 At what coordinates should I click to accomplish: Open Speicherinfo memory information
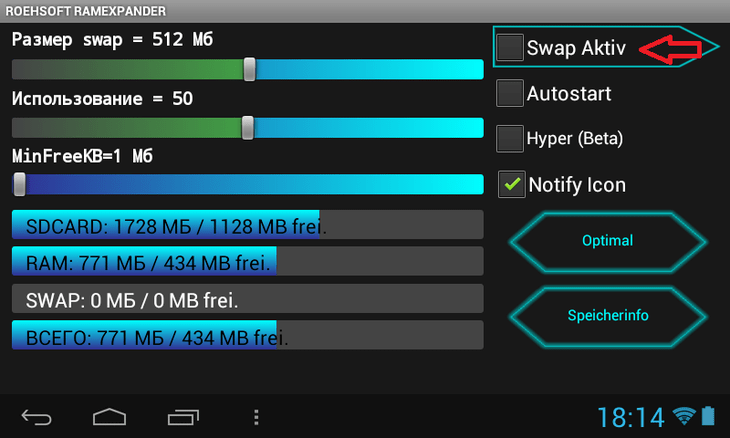[x=608, y=315]
